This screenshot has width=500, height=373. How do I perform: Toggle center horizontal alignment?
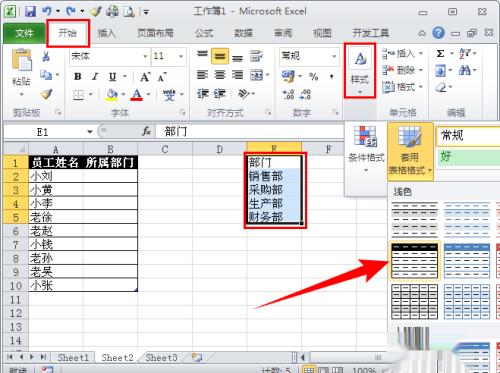(x=220, y=75)
